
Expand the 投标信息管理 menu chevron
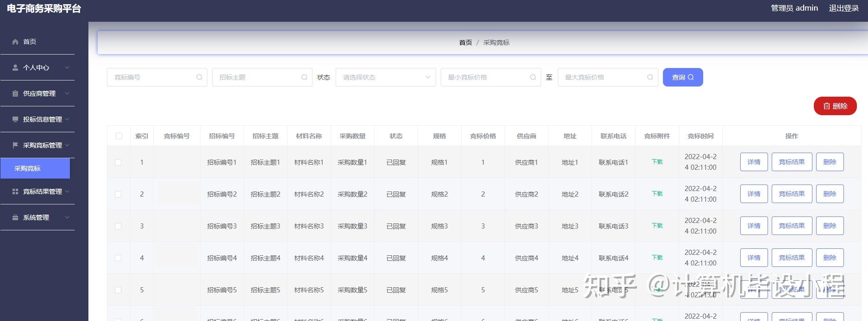pyautogui.click(x=67, y=119)
